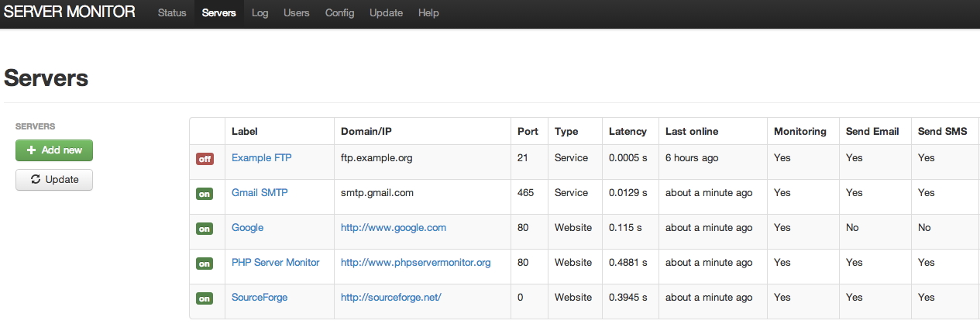Open the Help page
980x324 pixels.
pos(428,13)
